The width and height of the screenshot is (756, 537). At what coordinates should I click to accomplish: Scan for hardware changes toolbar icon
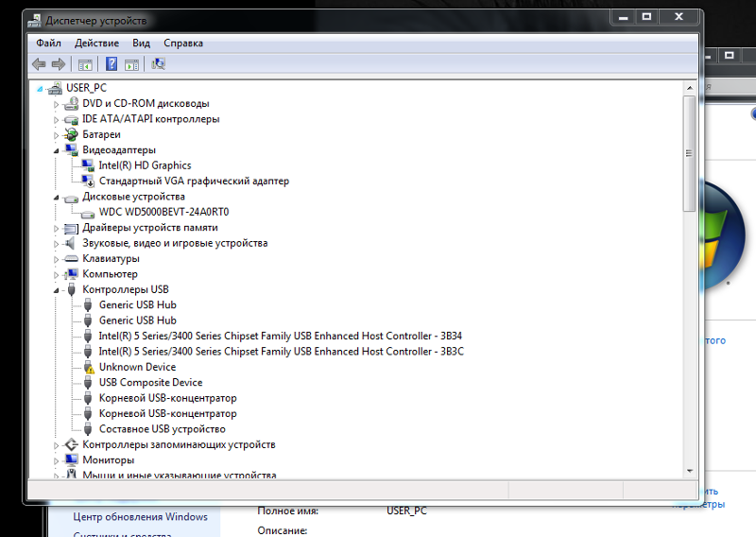(158, 63)
